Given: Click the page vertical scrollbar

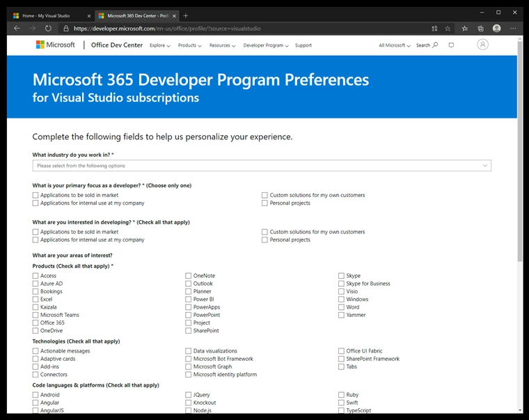Looking at the screenshot, I should point(520,152).
